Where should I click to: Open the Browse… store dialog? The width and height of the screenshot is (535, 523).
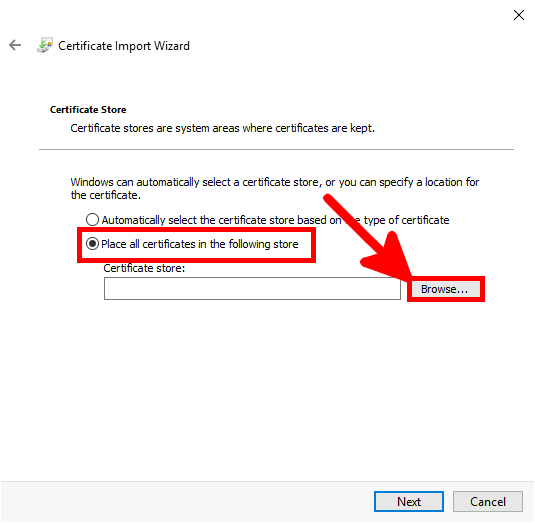point(445,289)
